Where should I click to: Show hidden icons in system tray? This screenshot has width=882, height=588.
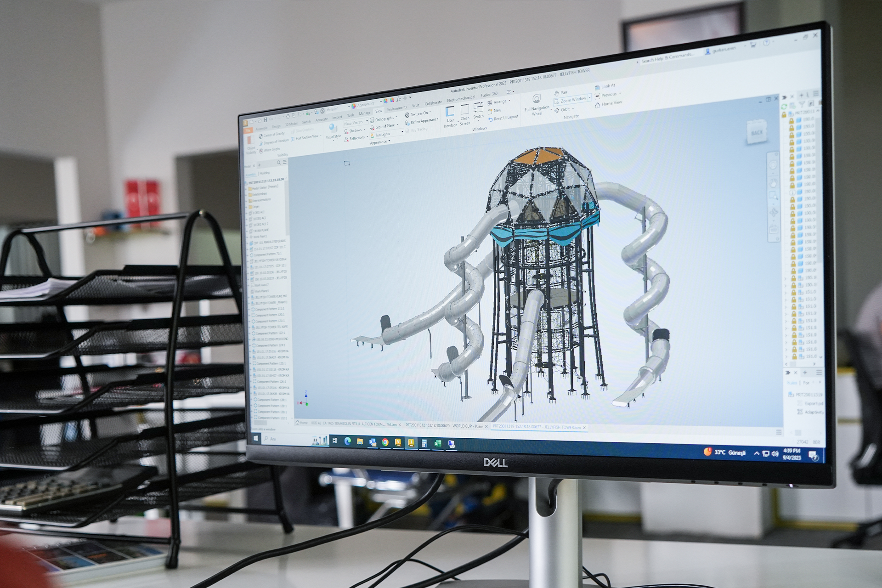pos(756,453)
